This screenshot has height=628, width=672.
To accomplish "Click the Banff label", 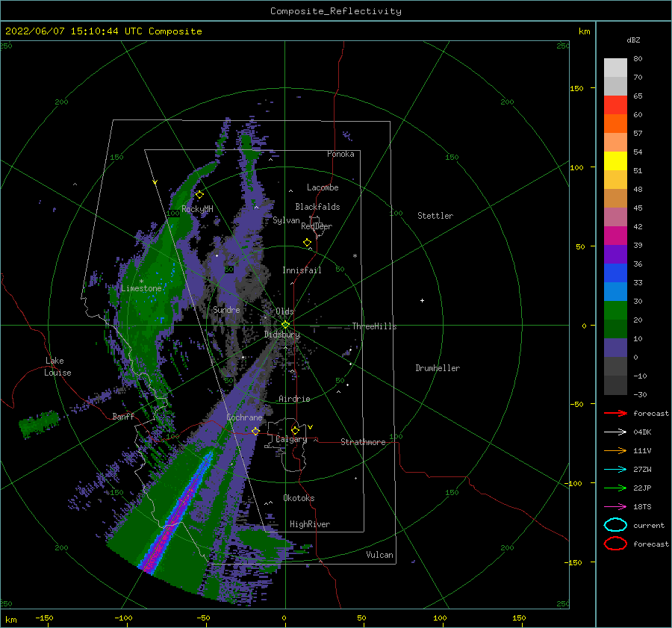I will click(x=123, y=416).
